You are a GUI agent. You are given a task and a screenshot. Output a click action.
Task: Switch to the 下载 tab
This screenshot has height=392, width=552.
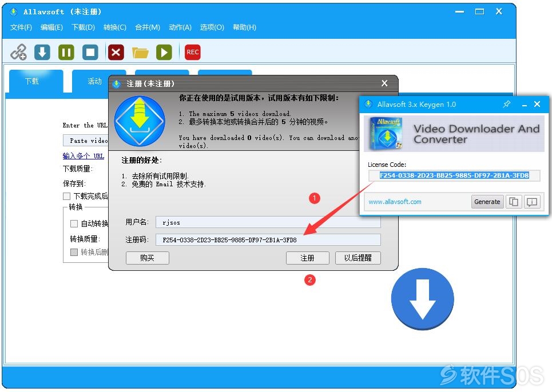[x=36, y=81]
